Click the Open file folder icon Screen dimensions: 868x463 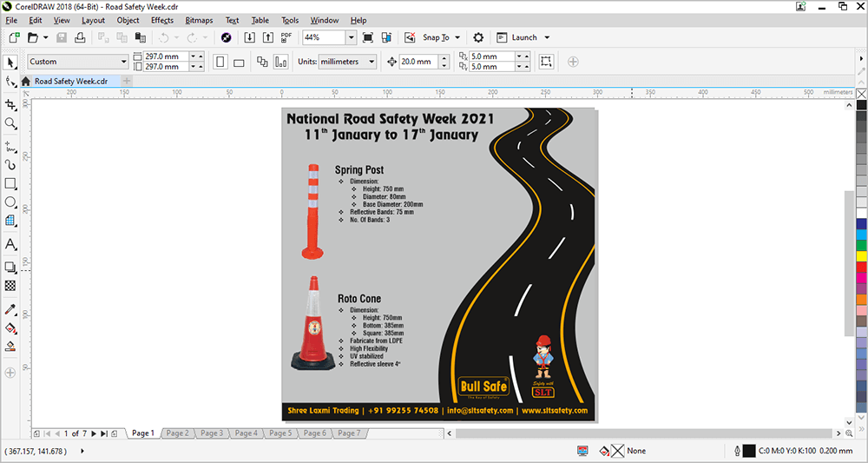point(33,37)
